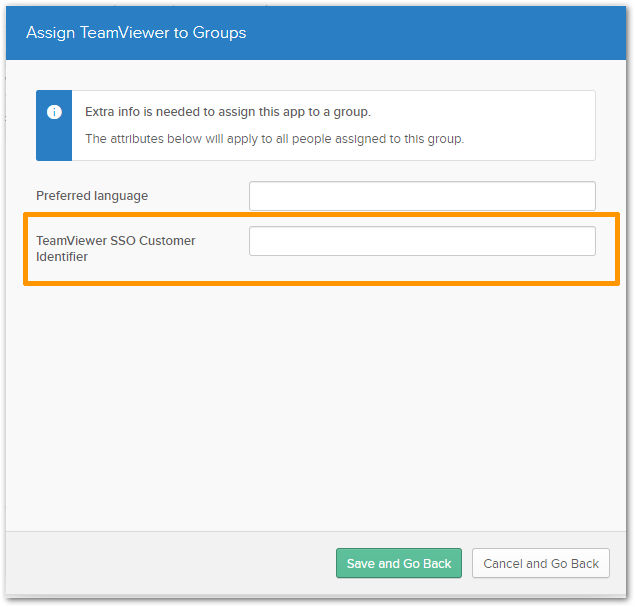Click the Preferred language label
Viewport: 635px width, 607px height.
[x=92, y=196]
